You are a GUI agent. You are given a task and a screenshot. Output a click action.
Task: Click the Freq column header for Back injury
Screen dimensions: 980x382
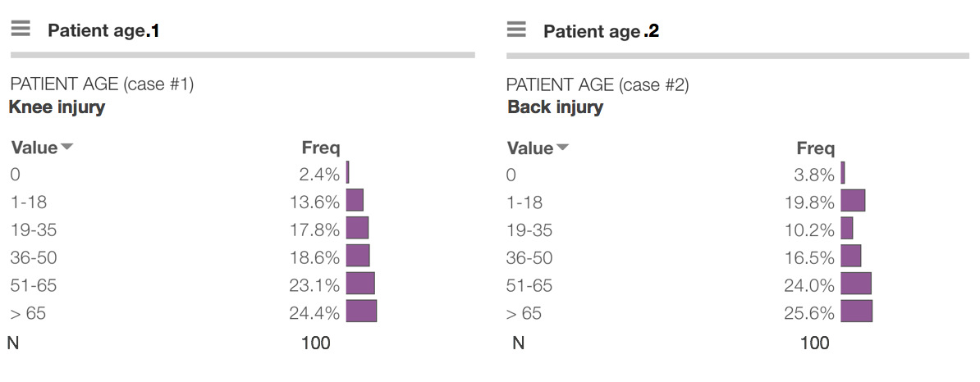click(815, 148)
